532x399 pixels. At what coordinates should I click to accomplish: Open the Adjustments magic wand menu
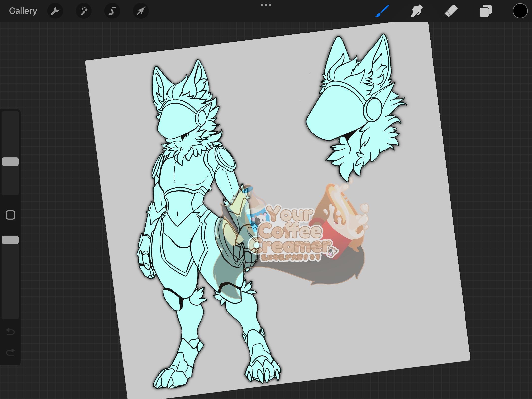click(84, 11)
